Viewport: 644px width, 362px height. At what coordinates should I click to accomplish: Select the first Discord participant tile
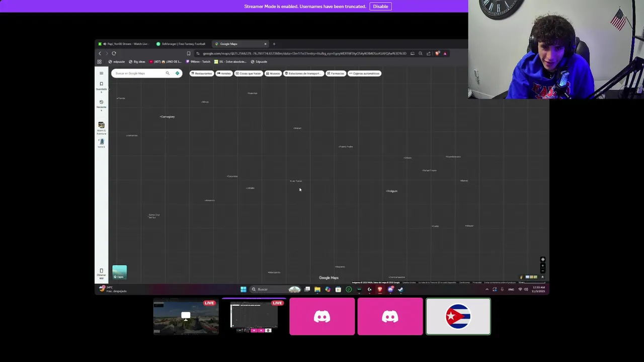tap(322, 317)
